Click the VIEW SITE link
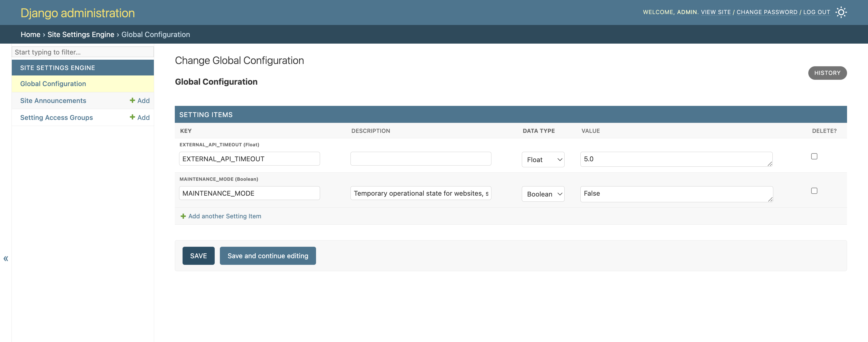 [x=716, y=12]
